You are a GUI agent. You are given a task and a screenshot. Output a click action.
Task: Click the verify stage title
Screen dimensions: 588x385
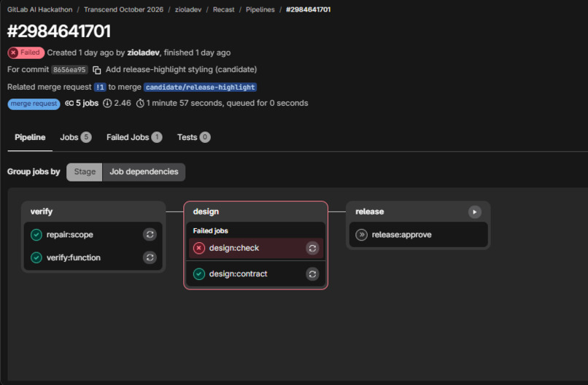coord(42,211)
